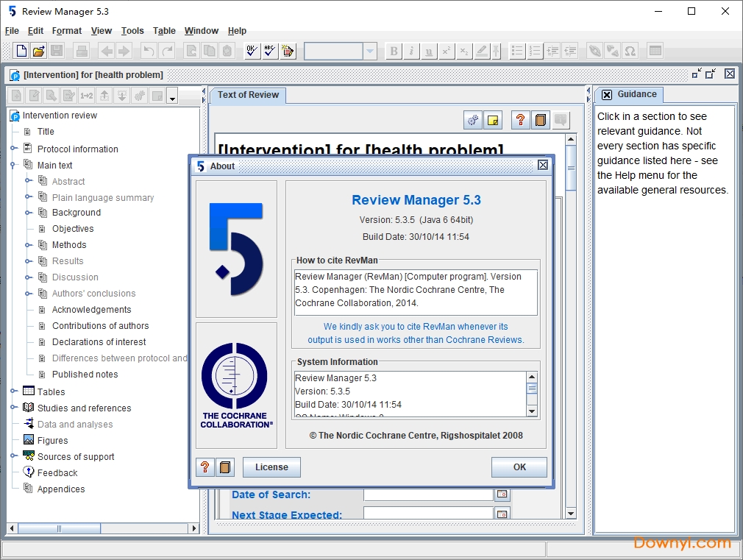Toggle bold formatting in the toolbar
The height and width of the screenshot is (560, 743).
(x=394, y=51)
